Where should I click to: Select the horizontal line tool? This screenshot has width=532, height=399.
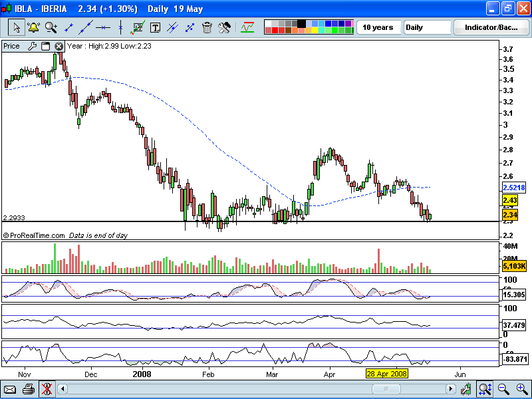click(103, 27)
